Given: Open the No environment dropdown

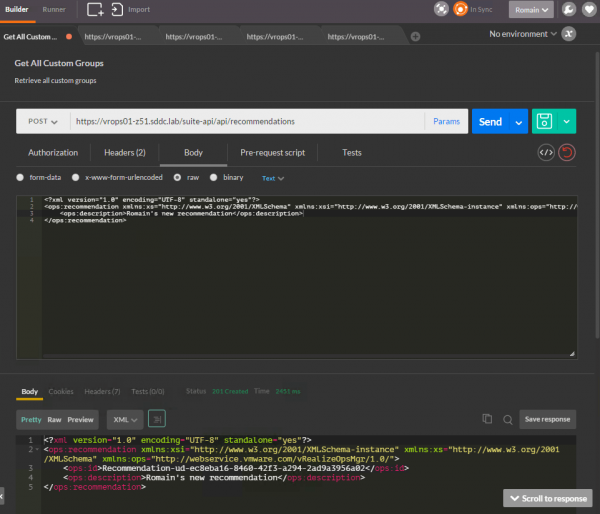Looking at the screenshot, I should tap(522, 34).
